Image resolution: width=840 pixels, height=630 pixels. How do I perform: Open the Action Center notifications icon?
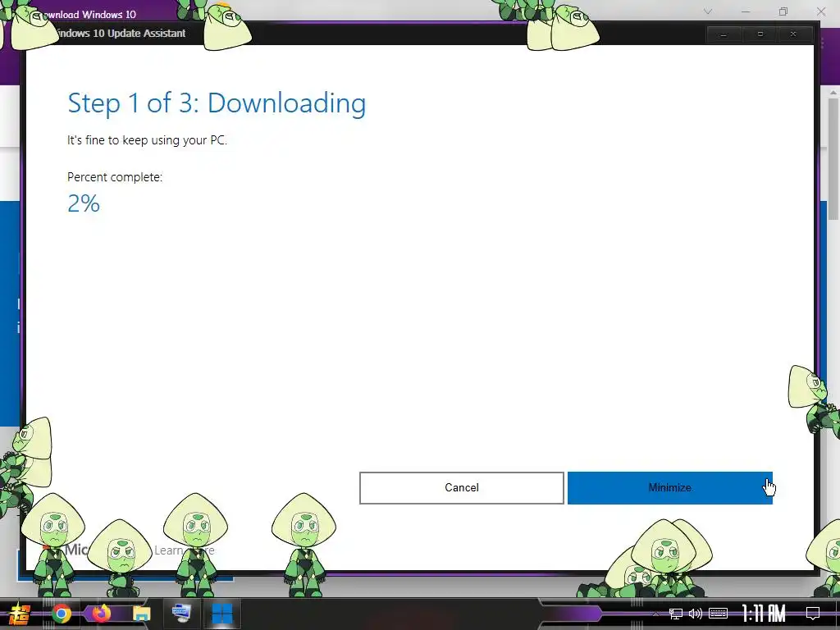(x=813, y=614)
